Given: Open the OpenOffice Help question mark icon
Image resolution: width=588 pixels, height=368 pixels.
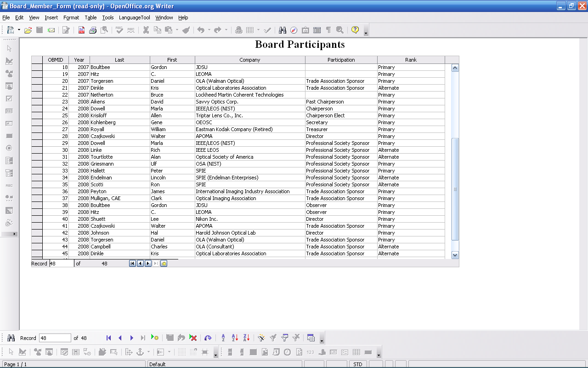Looking at the screenshot, I should coord(355,30).
